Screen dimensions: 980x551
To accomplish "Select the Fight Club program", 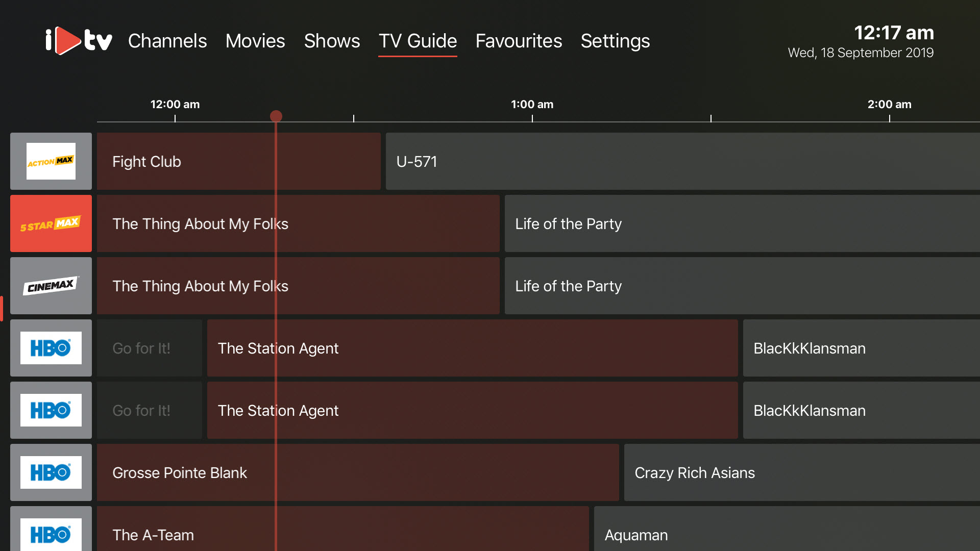I will click(239, 161).
